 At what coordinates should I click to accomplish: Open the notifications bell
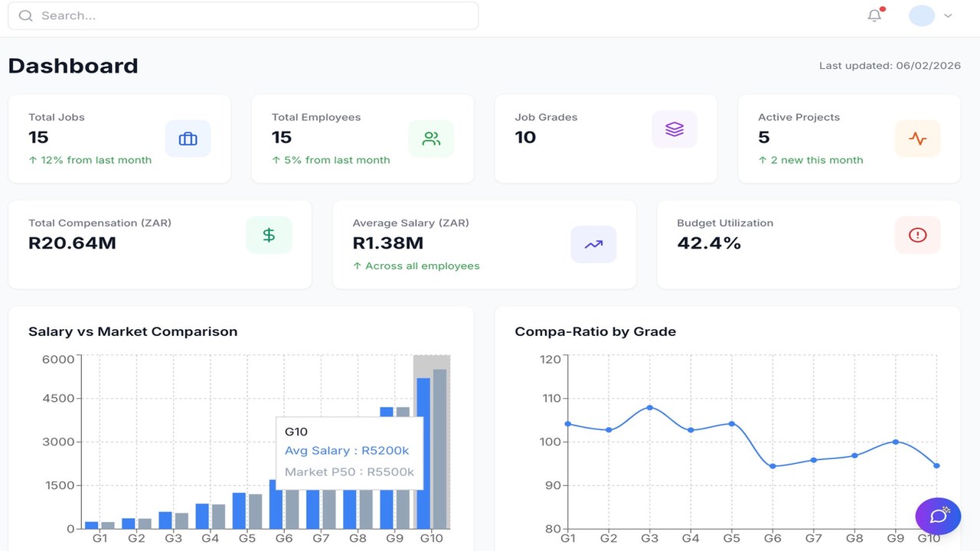874,15
